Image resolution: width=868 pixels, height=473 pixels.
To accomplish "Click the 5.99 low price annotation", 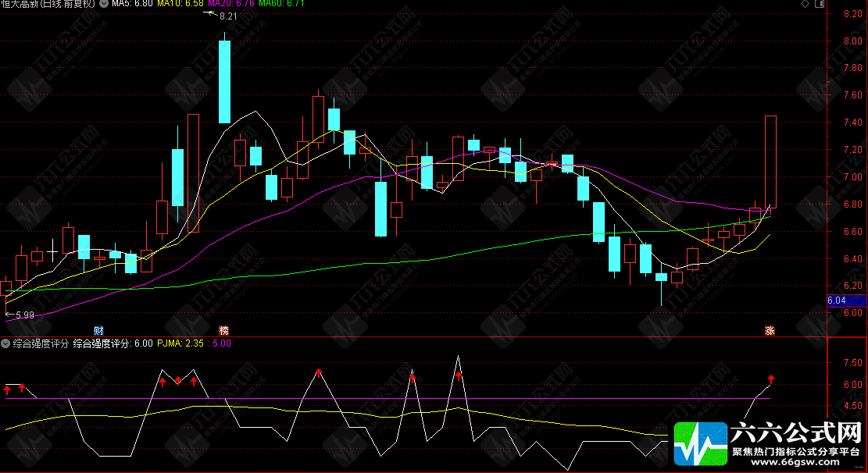I will pos(25,315).
